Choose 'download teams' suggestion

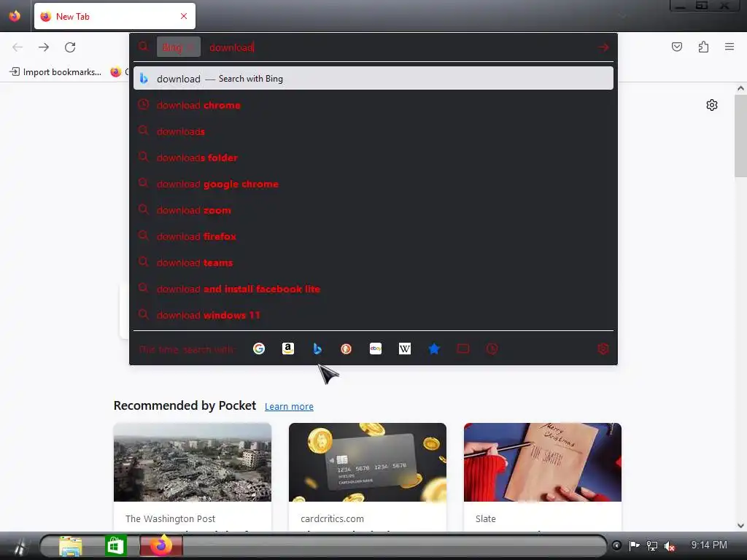(373, 262)
